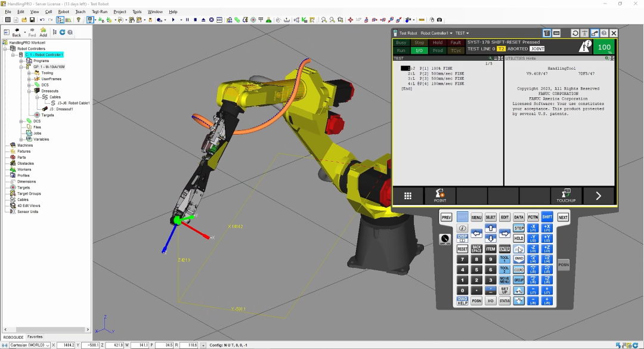Toggle the COORD key on the pendant
Screen dimensions: 644x349
519,270
